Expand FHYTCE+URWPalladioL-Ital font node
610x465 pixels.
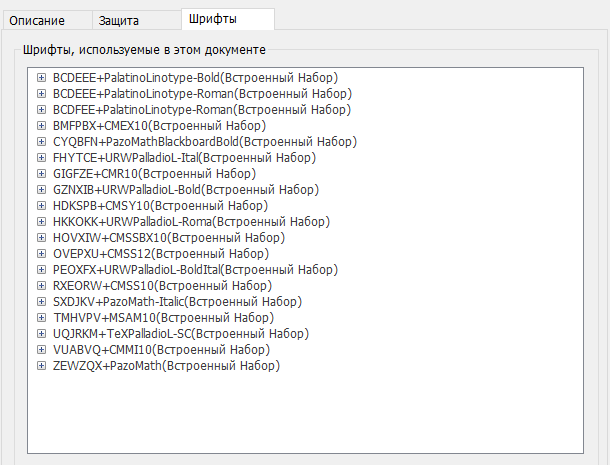click(41, 158)
